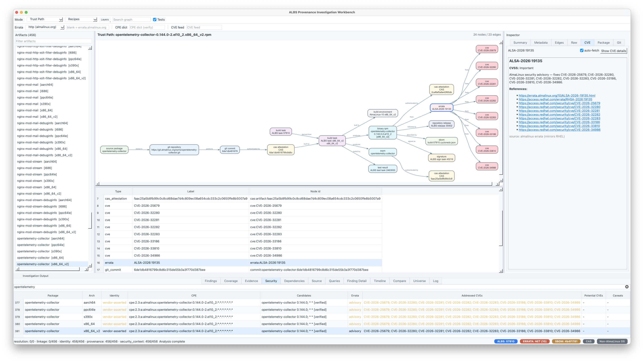Select the CVE-2026-32282 row in the node table

239,227
